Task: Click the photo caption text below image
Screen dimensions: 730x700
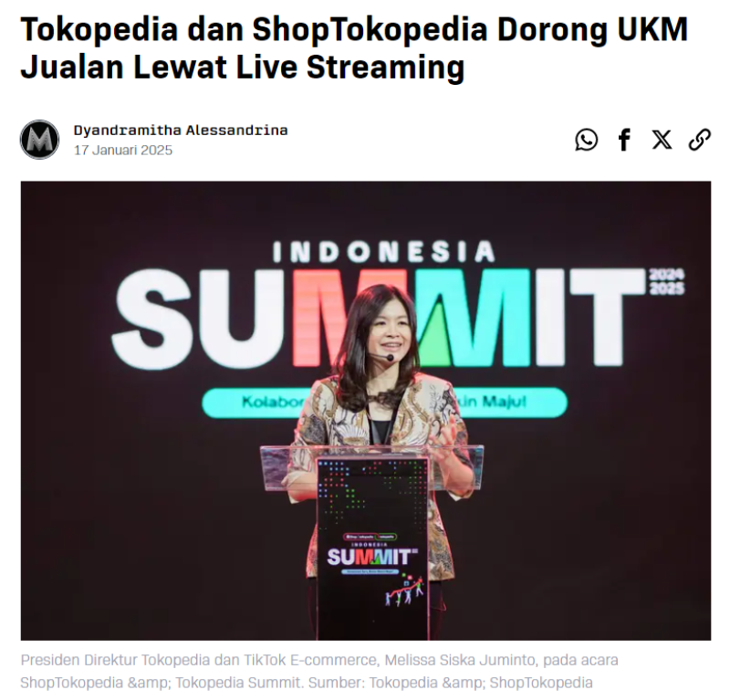Action: [319, 671]
